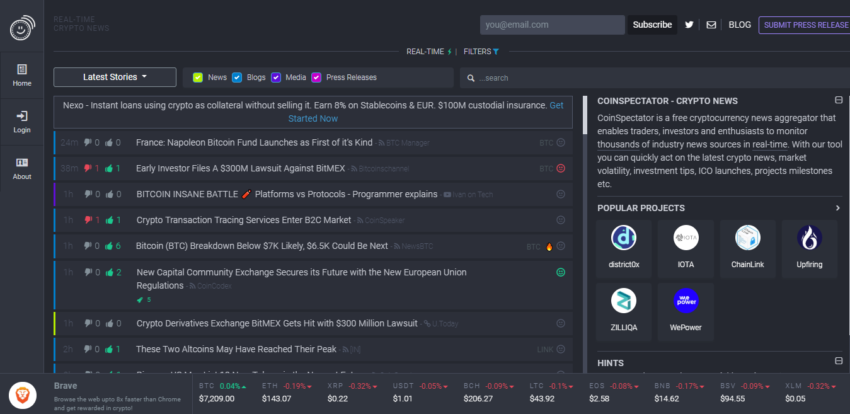Open Crypto Transaction Tracing Services headline
850x414 pixels.
point(244,220)
